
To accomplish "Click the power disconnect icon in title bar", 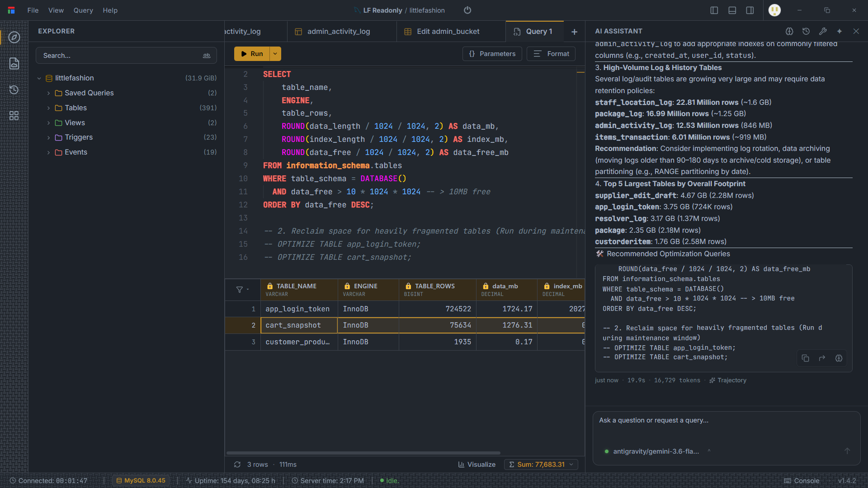I will pyautogui.click(x=467, y=10).
